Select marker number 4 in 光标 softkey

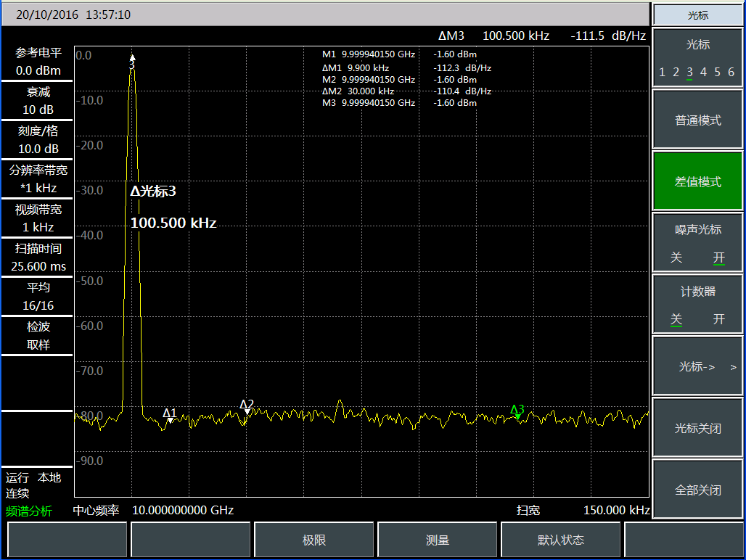pos(703,72)
